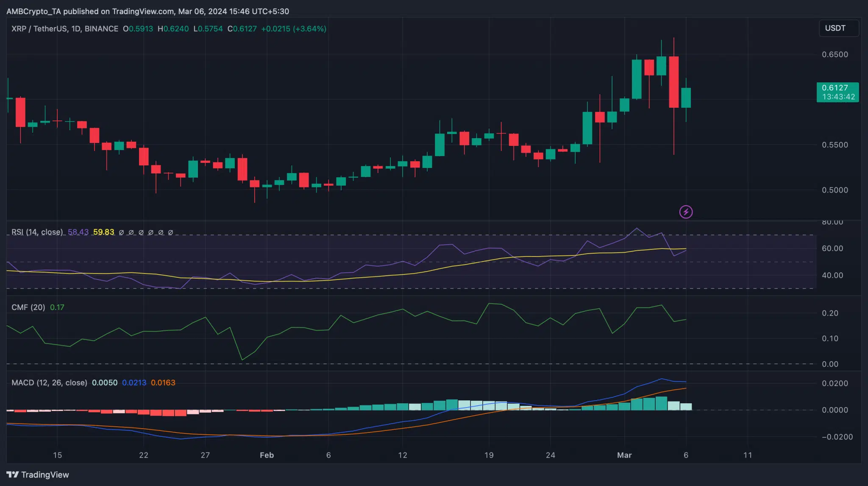Click the 24 date axis label
Viewport: 868px width, 486px height.
pyautogui.click(x=551, y=455)
